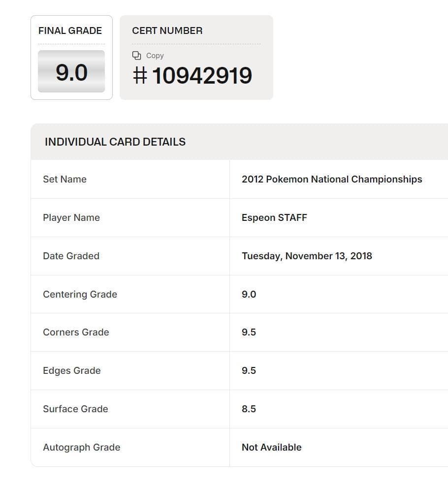
Task: Click the silver 9.0 final grade badge
Action: coord(71,72)
